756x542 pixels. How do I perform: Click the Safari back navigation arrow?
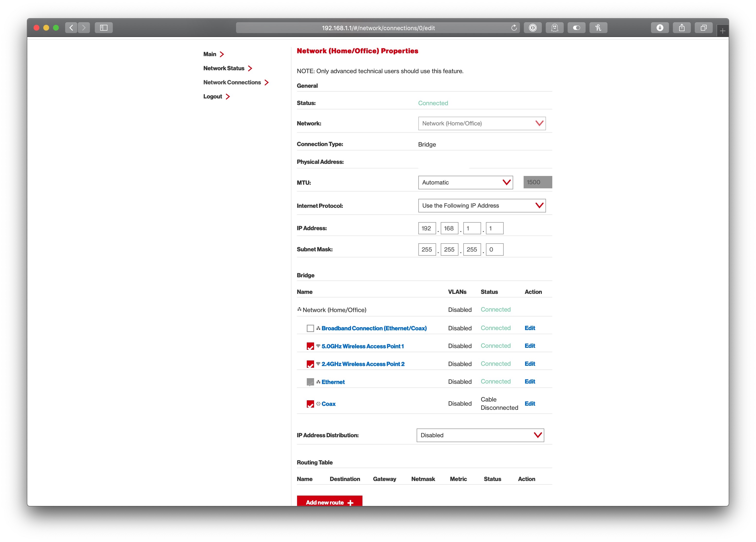click(x=71, y=28)
